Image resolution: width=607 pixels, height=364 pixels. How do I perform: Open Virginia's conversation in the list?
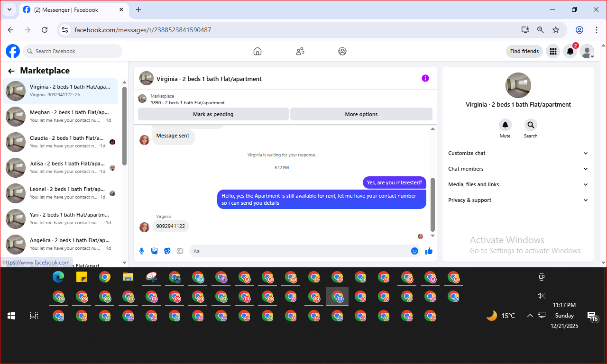pos(61,91)
